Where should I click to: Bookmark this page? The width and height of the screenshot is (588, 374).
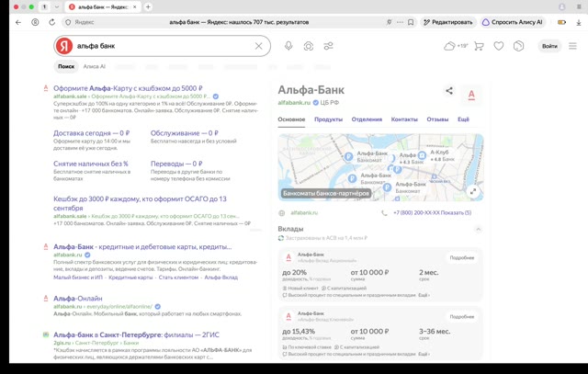(x=411, y=22)
